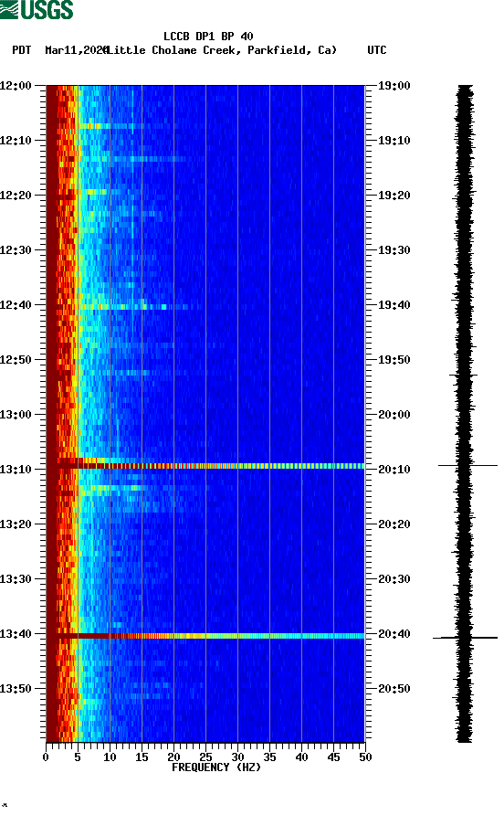Click the '12:00' PDT time label
Screen dimensions: 504x815
click(16, 86)
